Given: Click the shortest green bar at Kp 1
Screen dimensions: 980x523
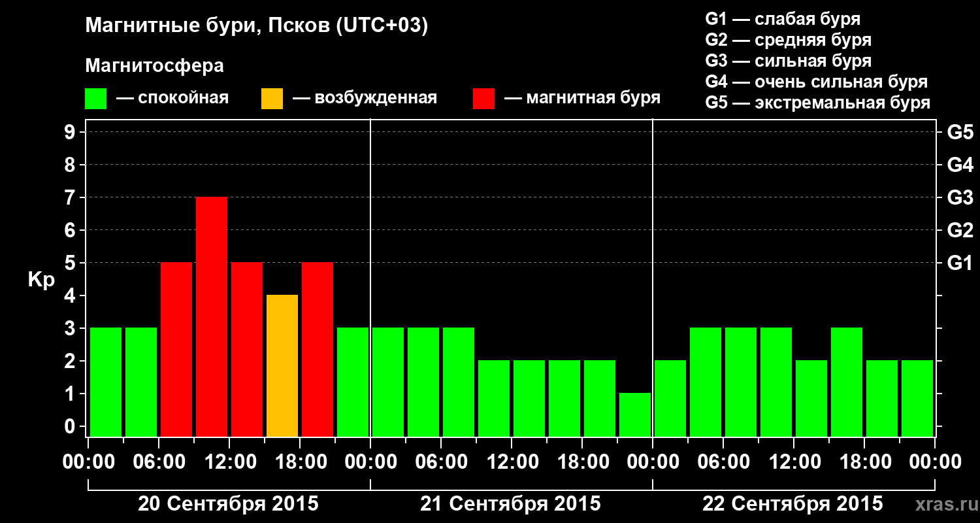Looking at the screenshot, I should click(x=635, y=414).
